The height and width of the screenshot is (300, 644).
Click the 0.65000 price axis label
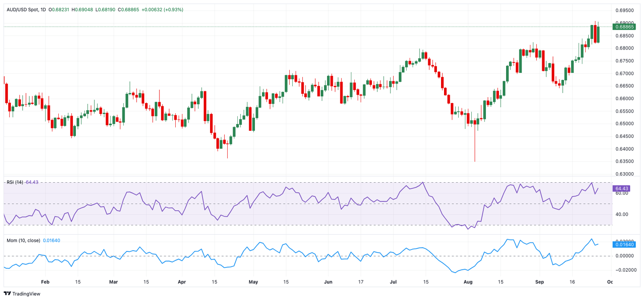point(624,124)
